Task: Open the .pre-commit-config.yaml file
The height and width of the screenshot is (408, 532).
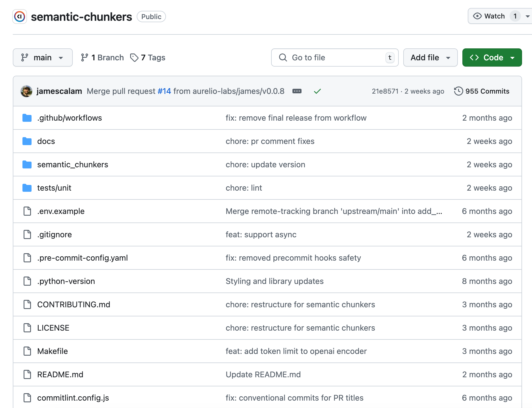Action: pos(82,258)
